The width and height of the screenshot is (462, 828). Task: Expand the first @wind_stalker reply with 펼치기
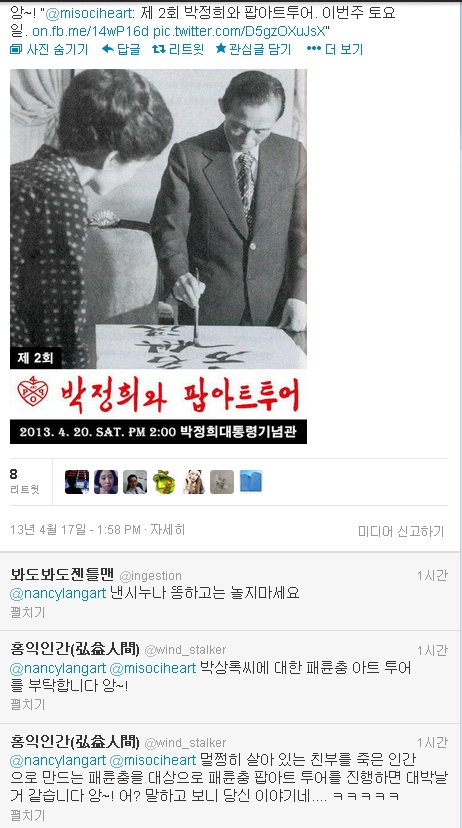(27, 704)
